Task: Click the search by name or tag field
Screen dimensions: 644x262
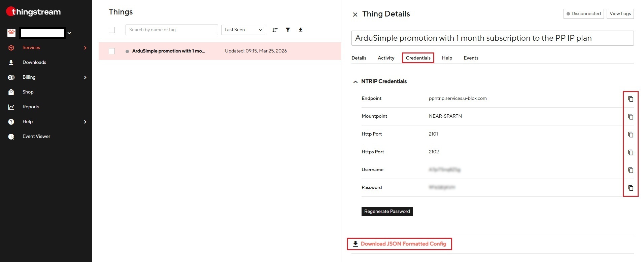Action: pyautogui.click(x=172, y=30)
